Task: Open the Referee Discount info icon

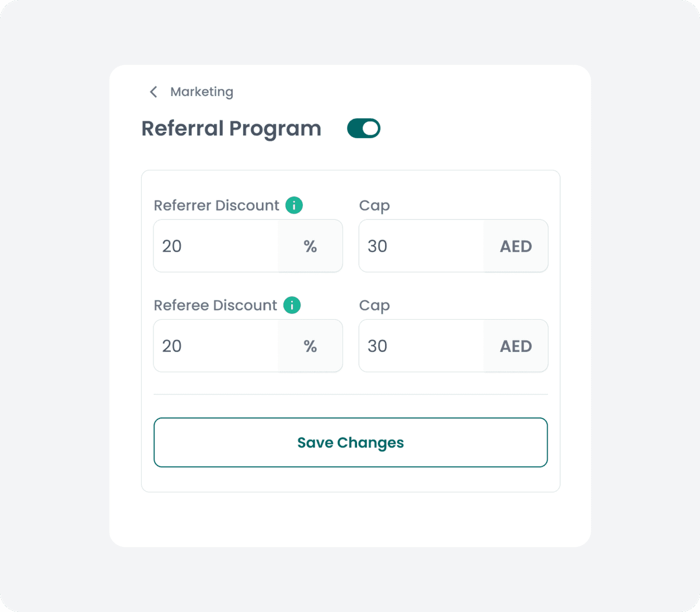Action: [292, 305]
